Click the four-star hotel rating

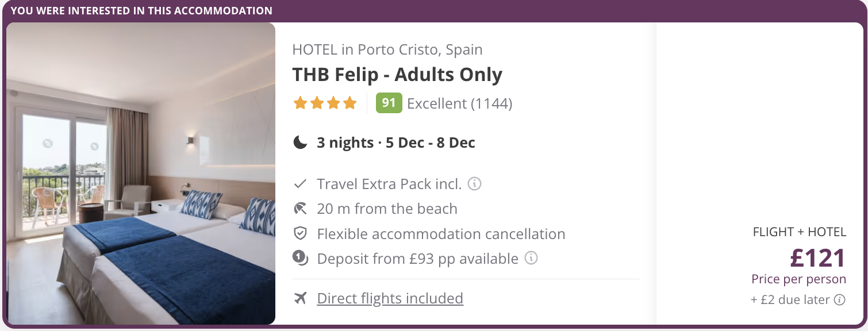click(x=325, y=103)
